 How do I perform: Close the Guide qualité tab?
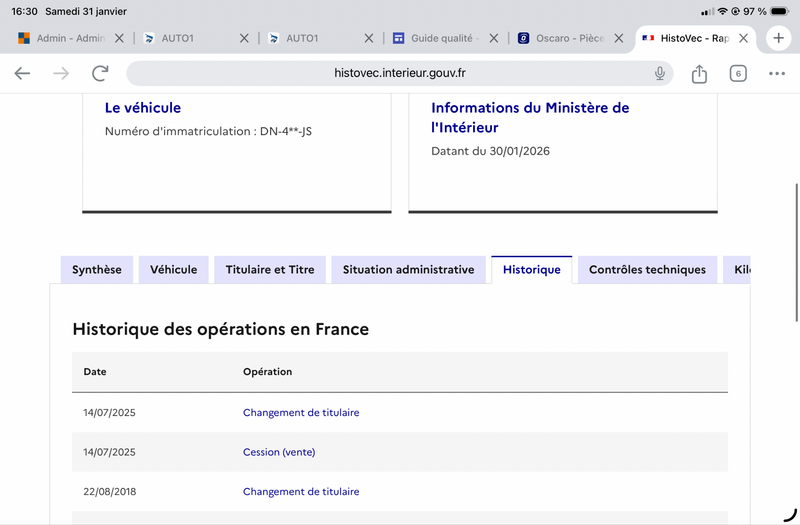[x=494, y=38]
